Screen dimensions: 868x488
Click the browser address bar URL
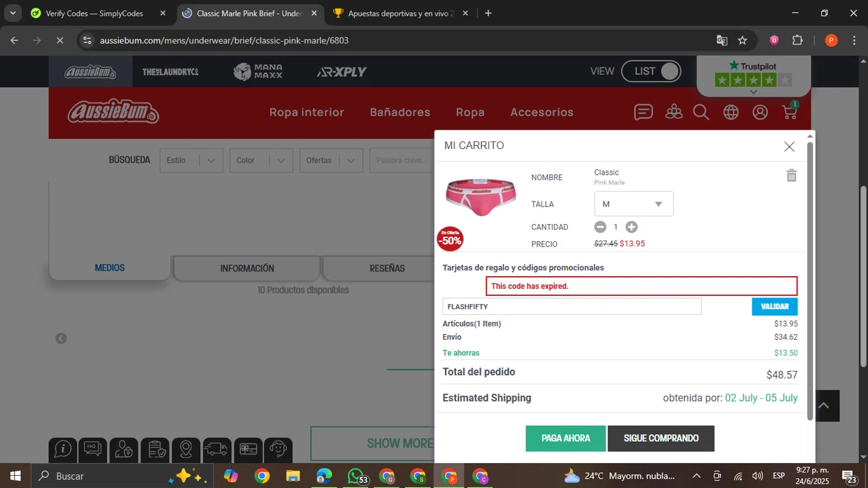pyautogui.click(x=224, y=41)
